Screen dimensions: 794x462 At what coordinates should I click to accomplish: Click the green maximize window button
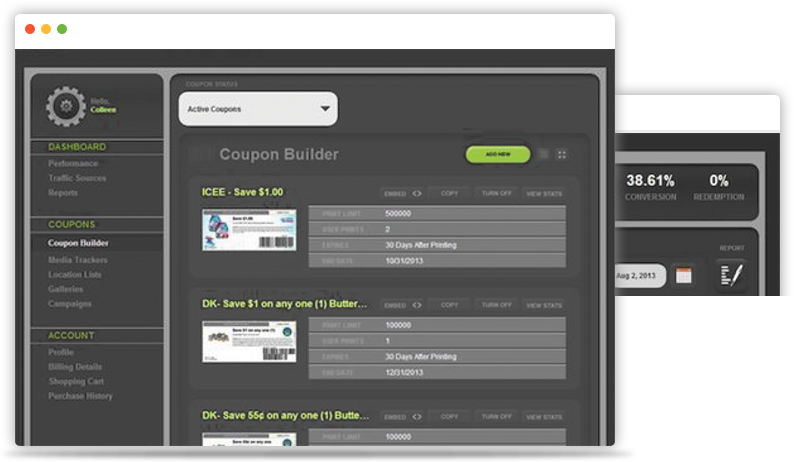point(62,29)
